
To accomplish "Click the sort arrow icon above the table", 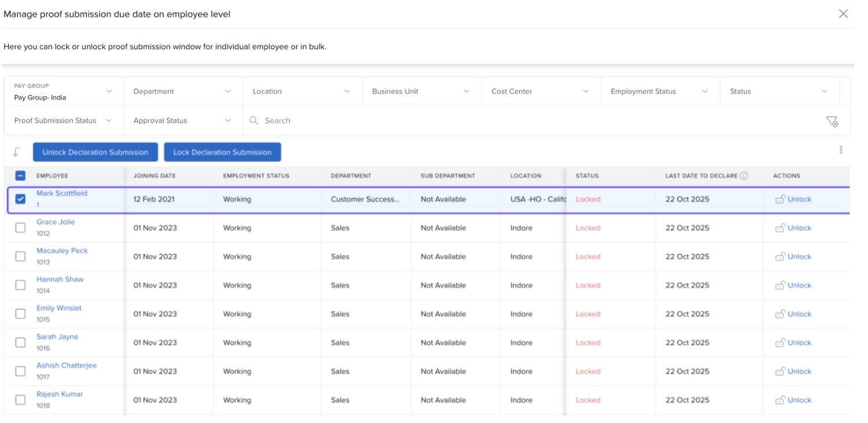I will pyautogui.click(x=16, y=152).
